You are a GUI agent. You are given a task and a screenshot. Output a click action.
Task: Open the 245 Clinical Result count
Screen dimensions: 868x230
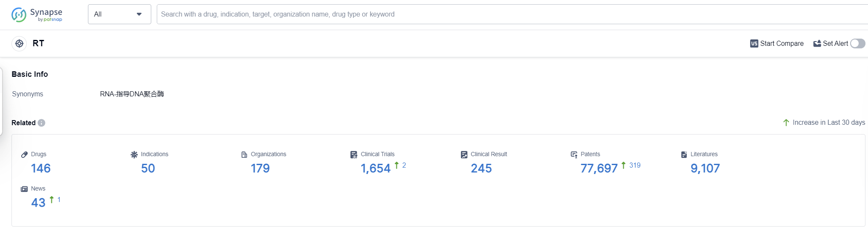481,168
